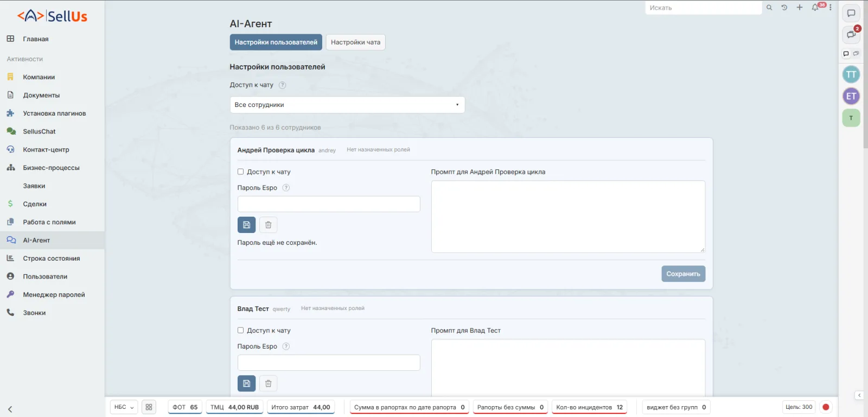This screenshot has width=868, height=417.
Task: Click the green T avatar
Action: (x=851, y=118)
